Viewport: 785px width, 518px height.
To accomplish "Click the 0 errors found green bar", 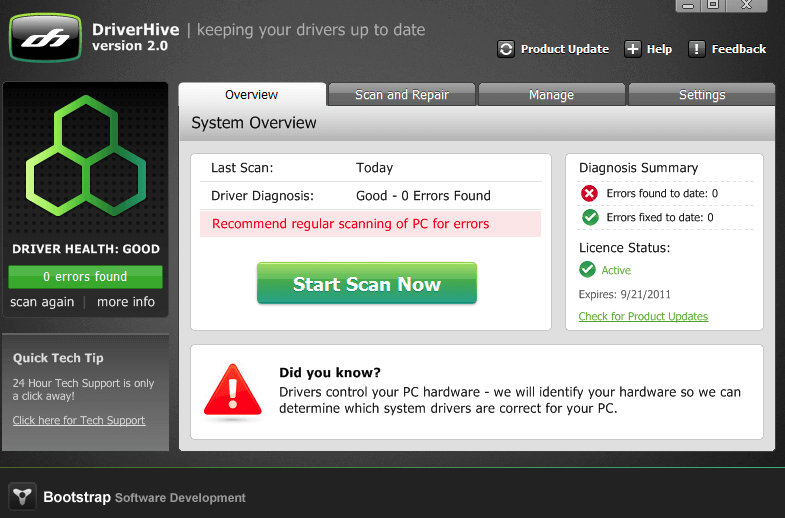I will (85, 277).
